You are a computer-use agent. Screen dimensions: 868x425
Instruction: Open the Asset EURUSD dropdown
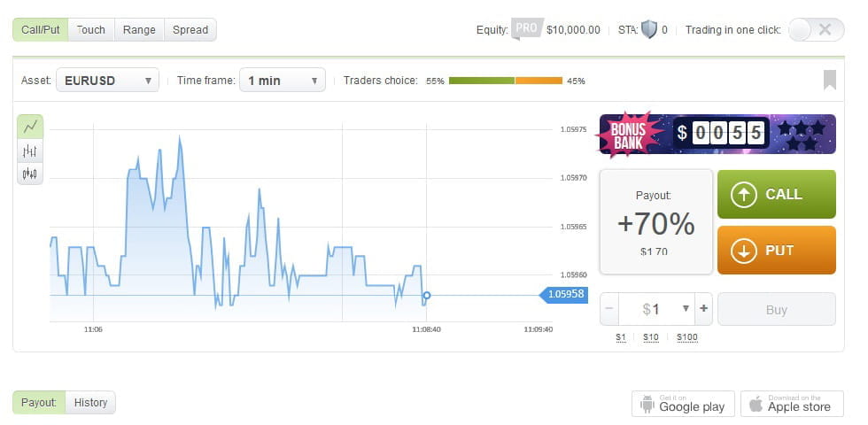click(x=107, y=81)
